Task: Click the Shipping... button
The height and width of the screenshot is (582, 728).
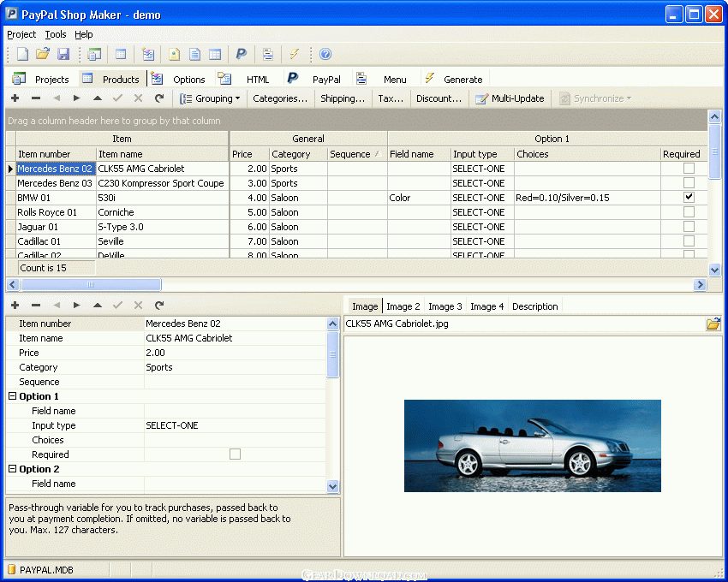Action: pyautogui.click(x=343, y=98)
